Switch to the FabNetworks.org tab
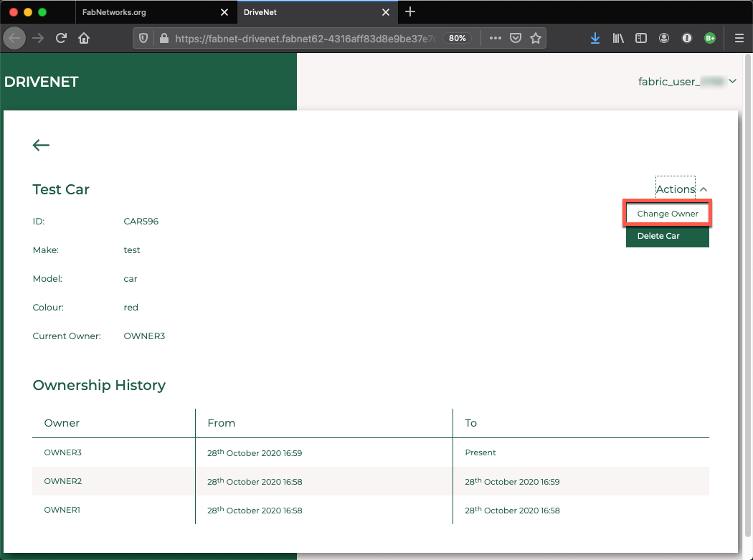This screenshot has height=560, width=753. click(156, 12)
